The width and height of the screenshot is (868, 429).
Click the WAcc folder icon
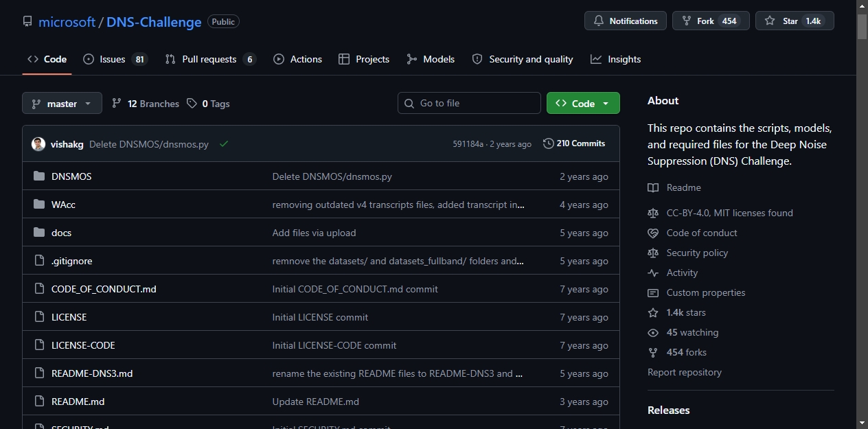coord(39,205)
